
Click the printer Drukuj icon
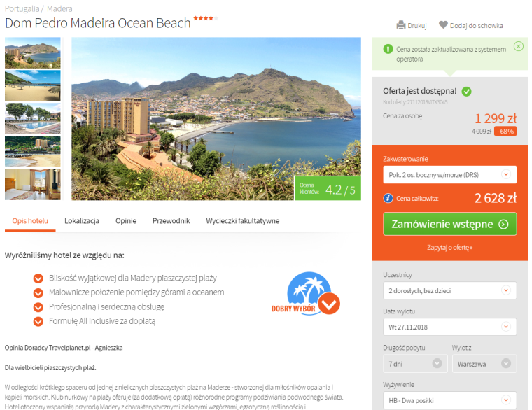(401, 25)
